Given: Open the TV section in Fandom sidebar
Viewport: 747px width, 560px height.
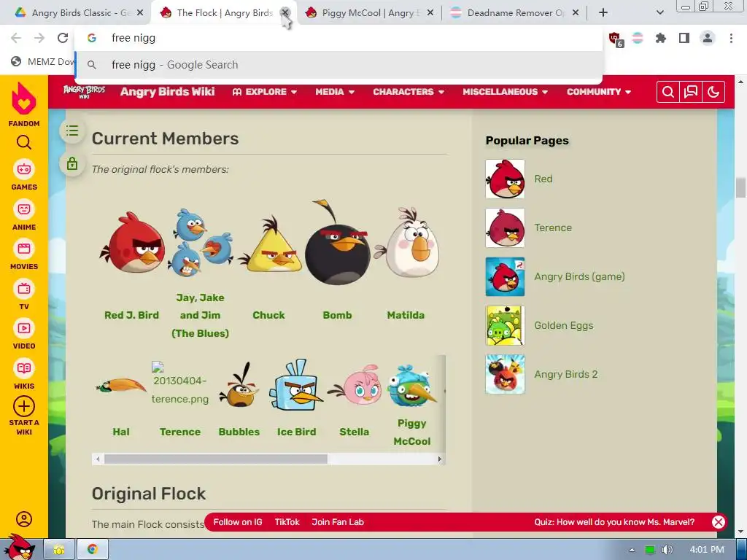Looking at the screenshot, I should click(24, 295).
